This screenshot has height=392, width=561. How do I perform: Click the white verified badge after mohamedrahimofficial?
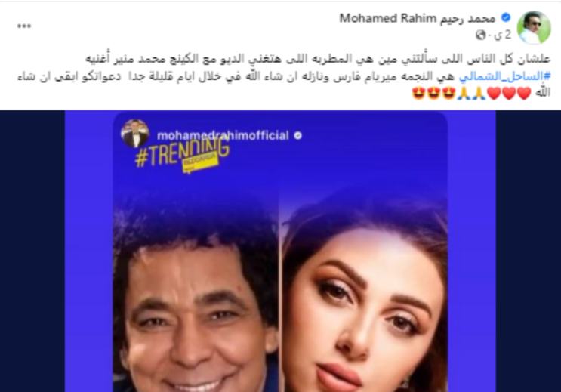(297, 136)
